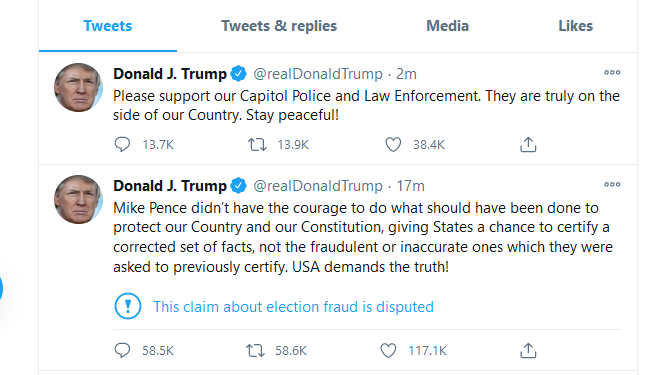Like the Capitol Police tweet
Viewport: 656px width, 375px height.
[393, 144]
